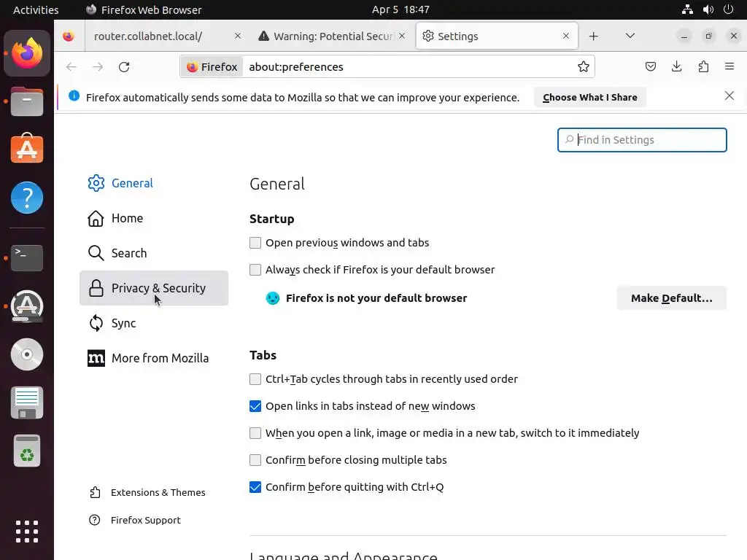
Task: Dismiss the data-sharing notification bar
Action: click(729, 96)
